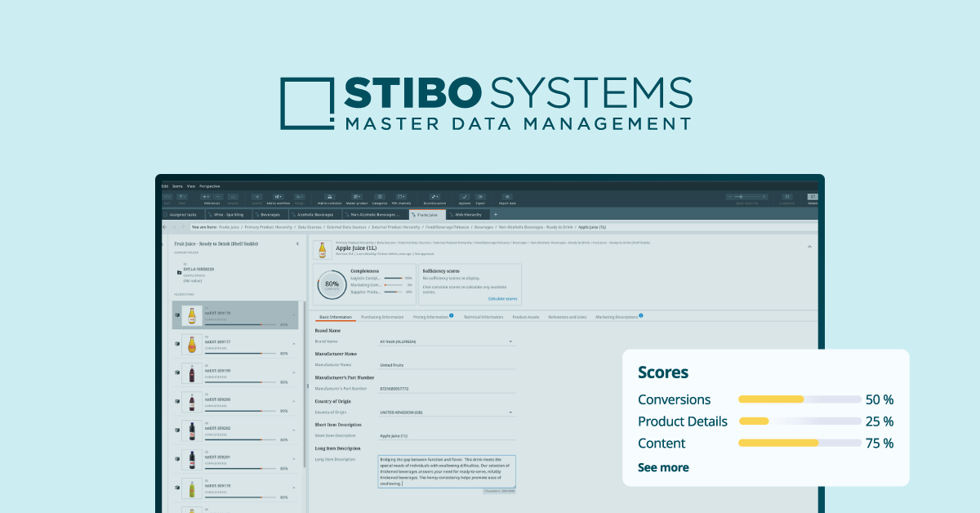Click See more in Scores card
980x513 pixels.
coord(663,468)
